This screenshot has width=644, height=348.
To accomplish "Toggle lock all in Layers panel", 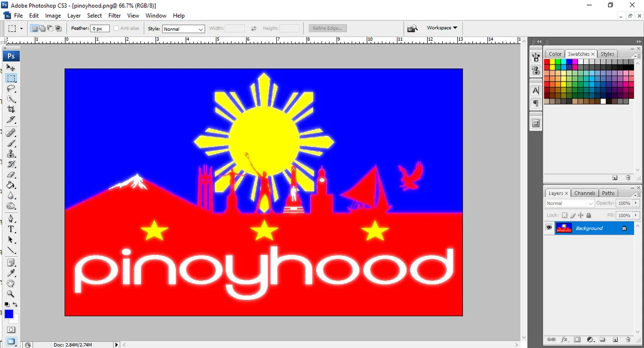I will click(589, 216).
